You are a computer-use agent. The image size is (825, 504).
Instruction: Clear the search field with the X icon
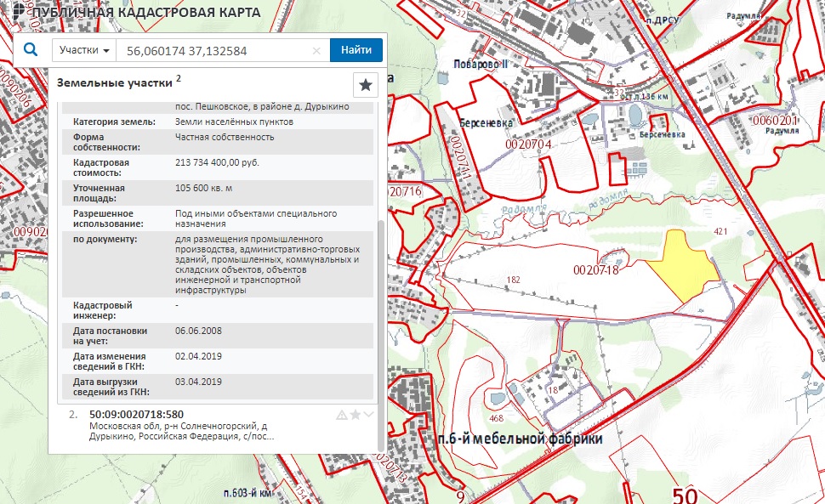316,51
